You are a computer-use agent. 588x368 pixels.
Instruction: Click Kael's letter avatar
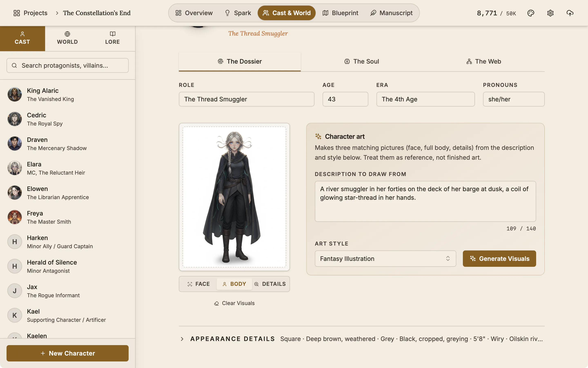click(14, 315)
